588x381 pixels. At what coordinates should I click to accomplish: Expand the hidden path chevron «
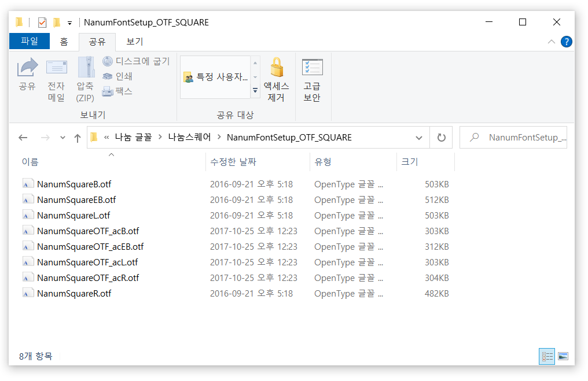click(106, 138)
